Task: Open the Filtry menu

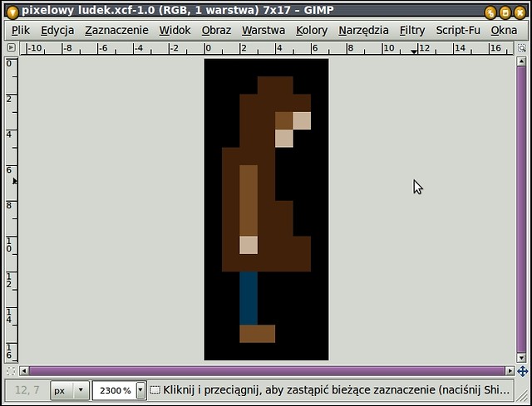Action: tap(412, 30)
